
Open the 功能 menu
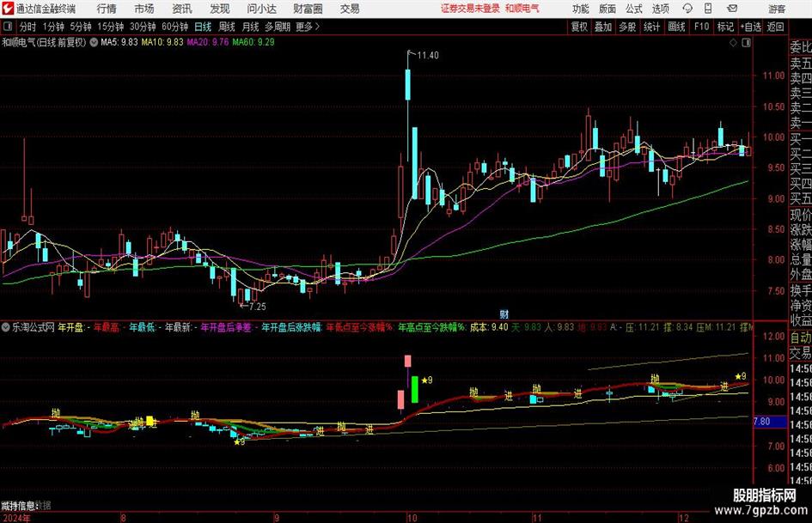(581, 9)
